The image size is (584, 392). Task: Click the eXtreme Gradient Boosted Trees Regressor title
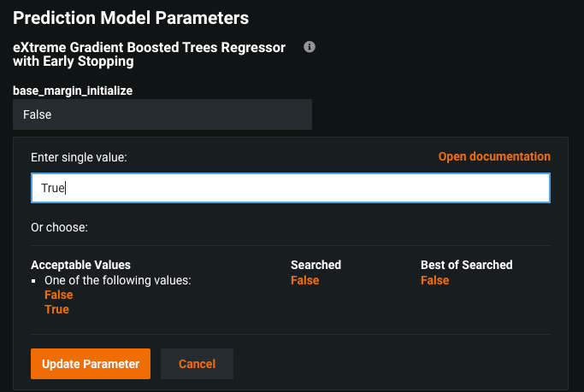point(150,54)
